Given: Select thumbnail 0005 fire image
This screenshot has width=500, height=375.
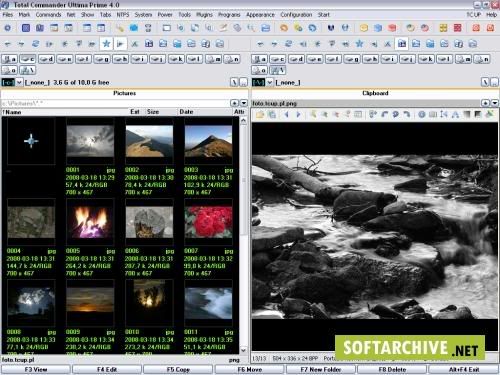Looking at the screenshot, I should coord(90,222).
